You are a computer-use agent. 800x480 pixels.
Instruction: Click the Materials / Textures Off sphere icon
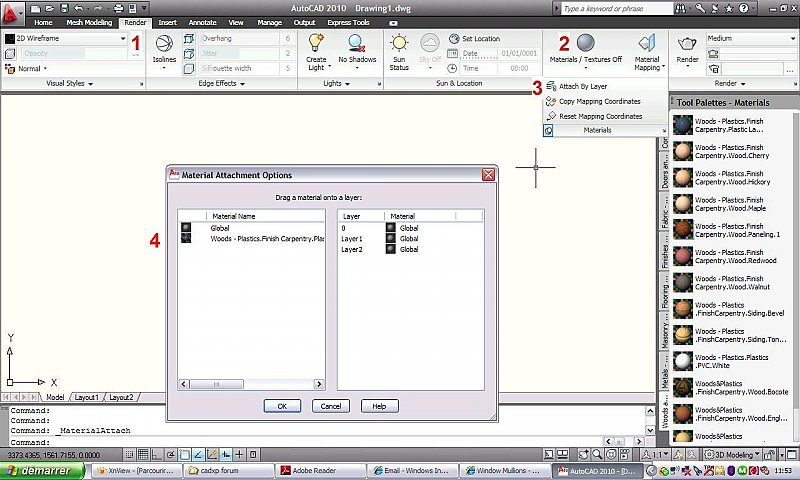tap(586, 43)
